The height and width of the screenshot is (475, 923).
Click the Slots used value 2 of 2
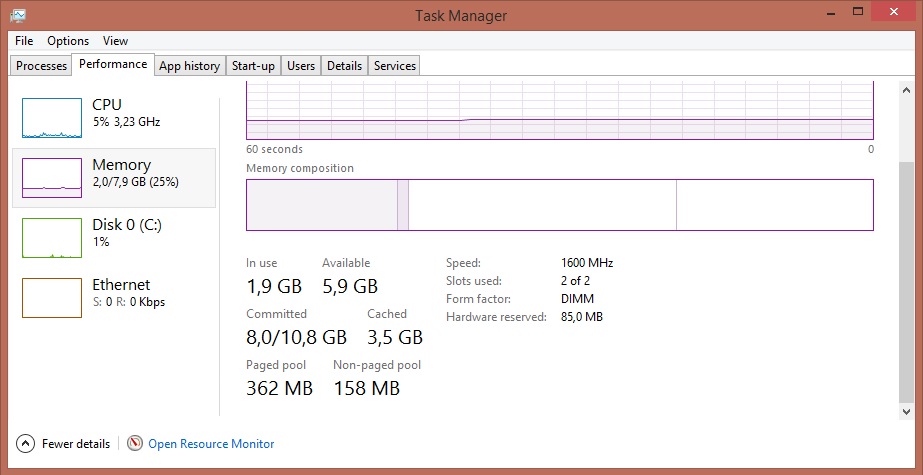tap(575, 281)
